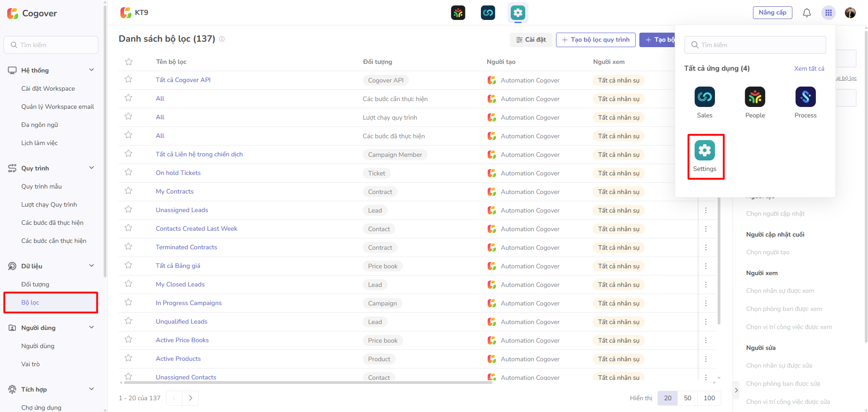Star the On hold Tickets filter
This screenshot has height=412, width=868.
tap(129, 172)
